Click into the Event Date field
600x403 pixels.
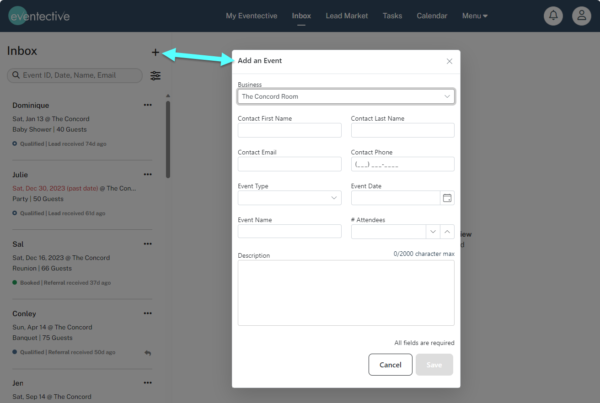395,198
